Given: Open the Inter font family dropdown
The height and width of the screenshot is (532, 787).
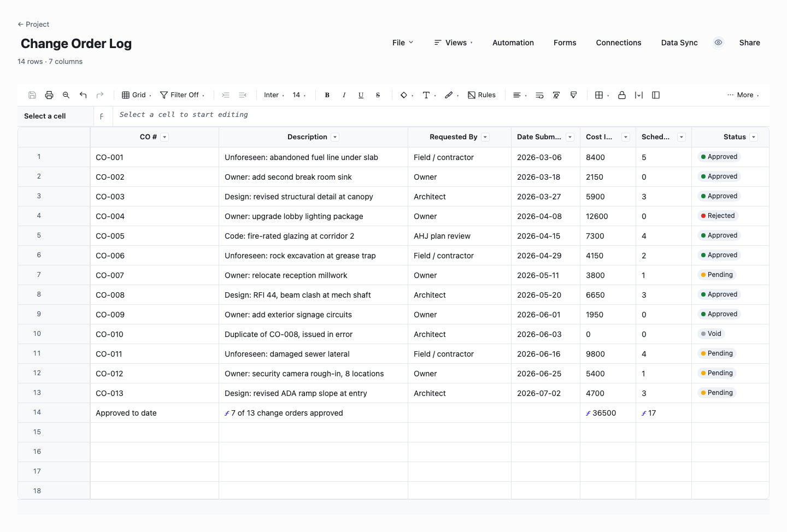Looking at the screenshot, I should click(x=274, y=95).
